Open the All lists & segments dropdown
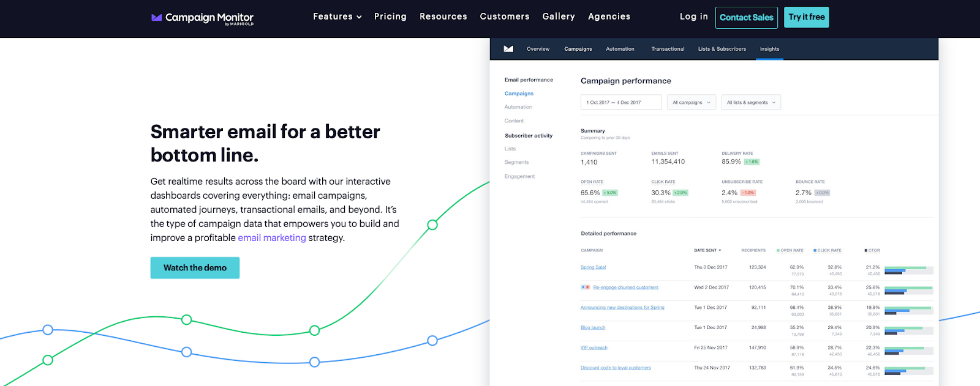This screenshot has width=980, height=386. tap(751, 102)
